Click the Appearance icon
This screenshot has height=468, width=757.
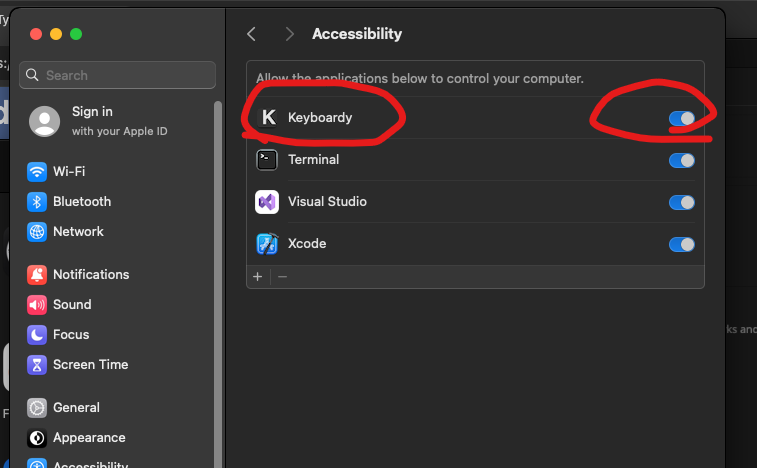[37, 438]
